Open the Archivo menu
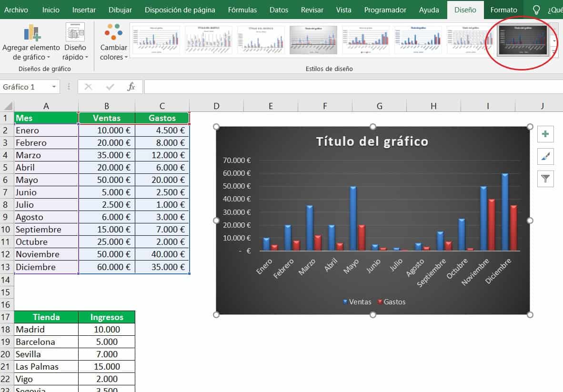This screenshot has width=563, height=392. click(16, 10)
